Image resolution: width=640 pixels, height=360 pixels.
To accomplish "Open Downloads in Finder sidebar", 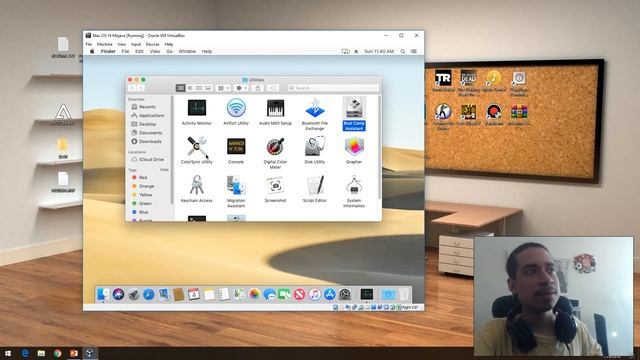I will coord(149,142).
